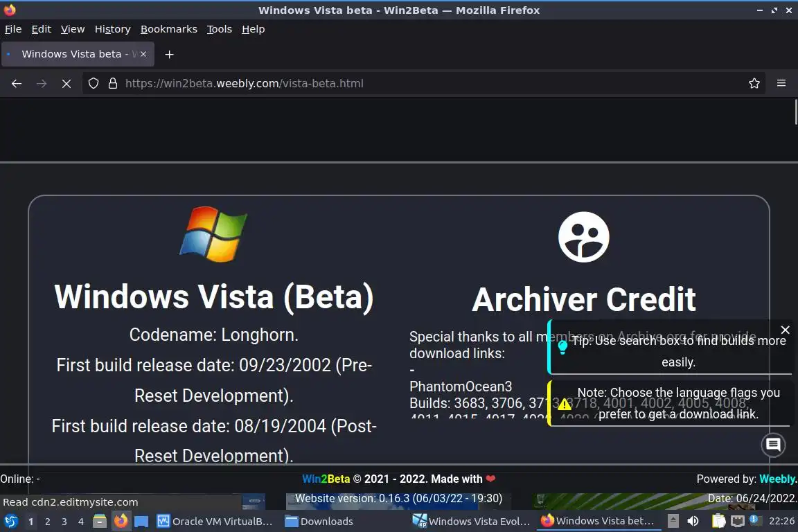This screenshot has height=532, width=798.
Task: View site security padlock information
Action: (x=113, y=84)
